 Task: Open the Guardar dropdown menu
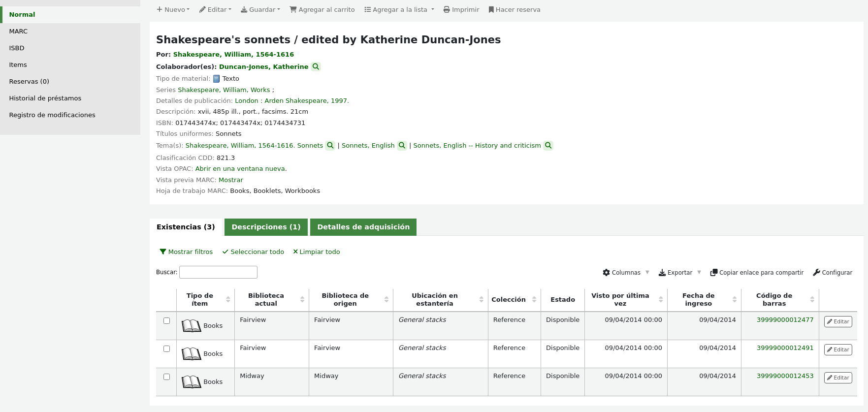[260, 9]
